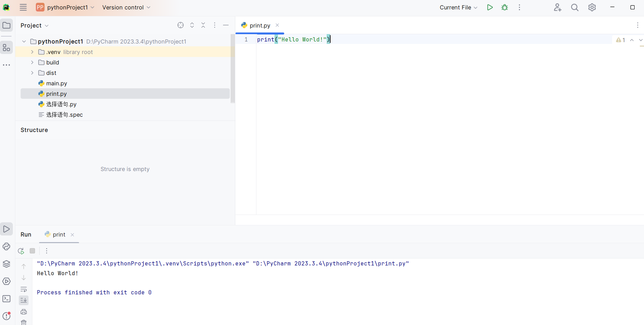The height and width of the screenshot is (325, 644).
Task: Toggle scroll to end of console
Action: 24,300
